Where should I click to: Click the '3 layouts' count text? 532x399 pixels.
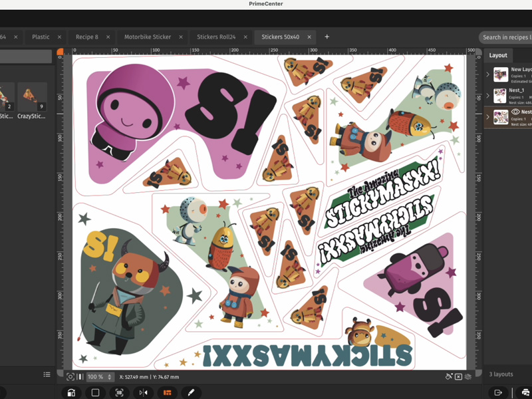coord(501,374)
